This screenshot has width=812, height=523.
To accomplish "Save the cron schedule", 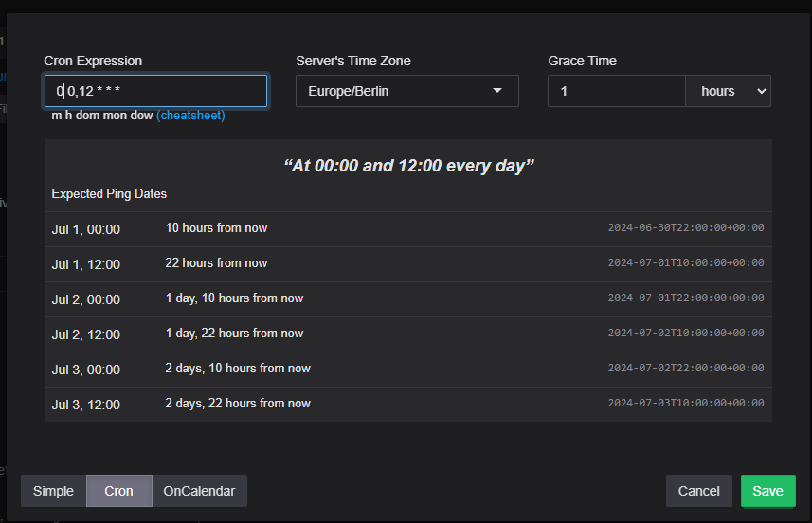I will click(x=768, y=491).
